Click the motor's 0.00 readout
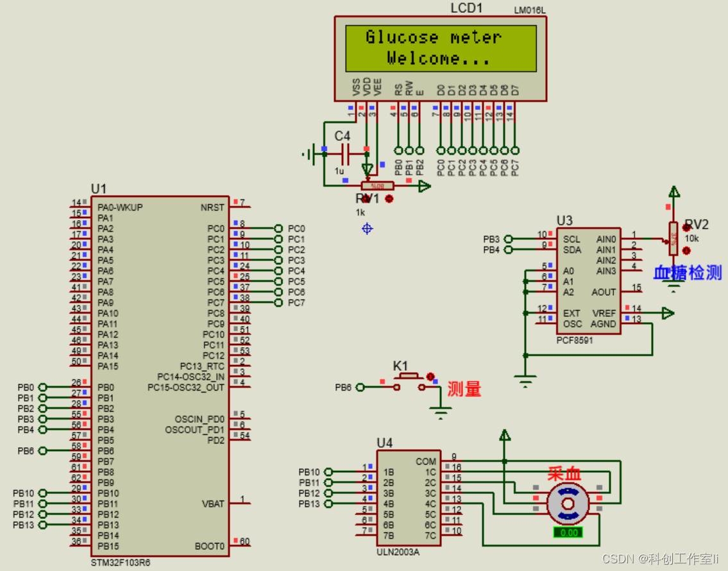The width and height of the screenshot is (728, 571). (568, 533)
